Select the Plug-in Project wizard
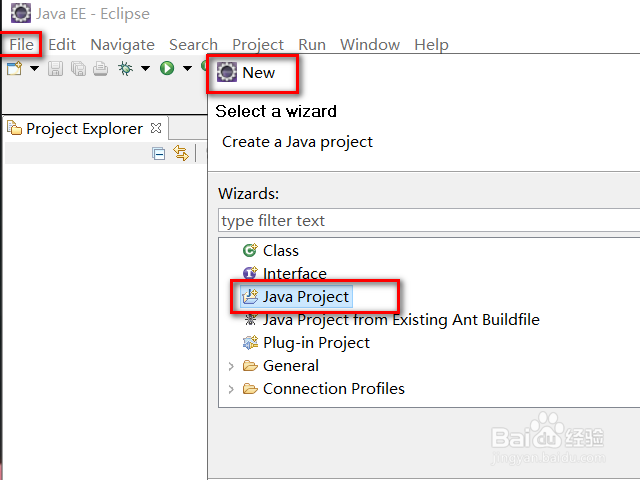This screenshot has height=480, width=640. click(315, 343)
